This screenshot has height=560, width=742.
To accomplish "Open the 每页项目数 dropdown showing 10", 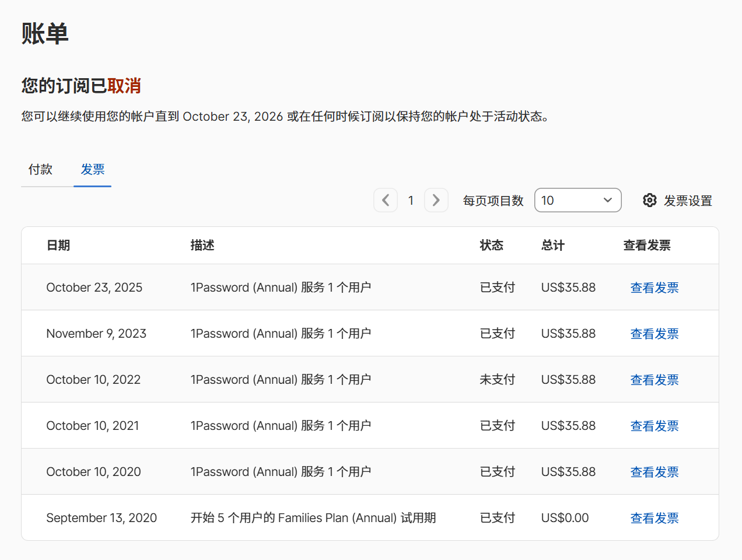I will [x=578, y=200].
